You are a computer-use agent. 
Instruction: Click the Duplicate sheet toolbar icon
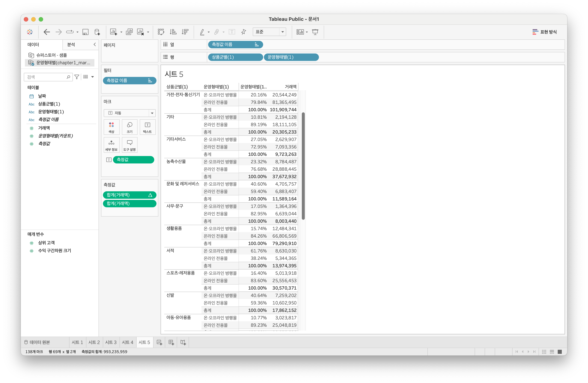pos(129,32)
